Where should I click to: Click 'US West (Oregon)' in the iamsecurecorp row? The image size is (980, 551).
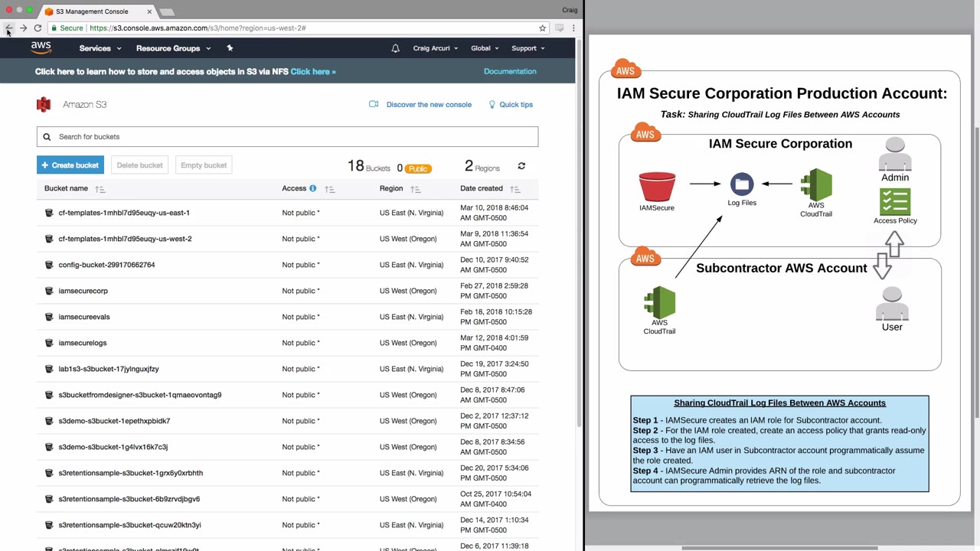click(408, 291)
